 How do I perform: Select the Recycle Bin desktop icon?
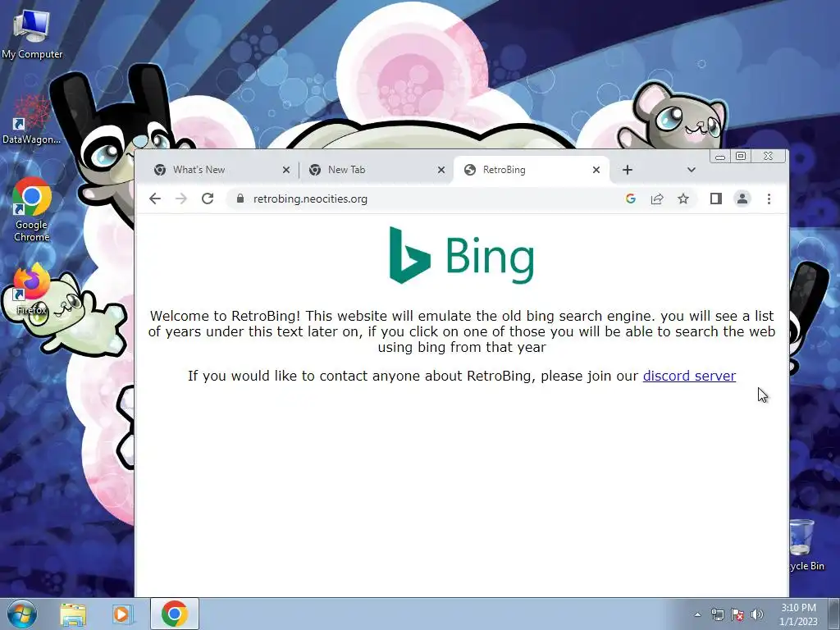coord(806,546)
